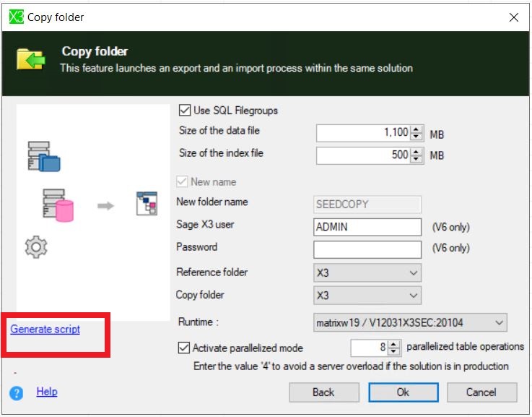
Task: Click the gear settings icon
Action: 36,247
